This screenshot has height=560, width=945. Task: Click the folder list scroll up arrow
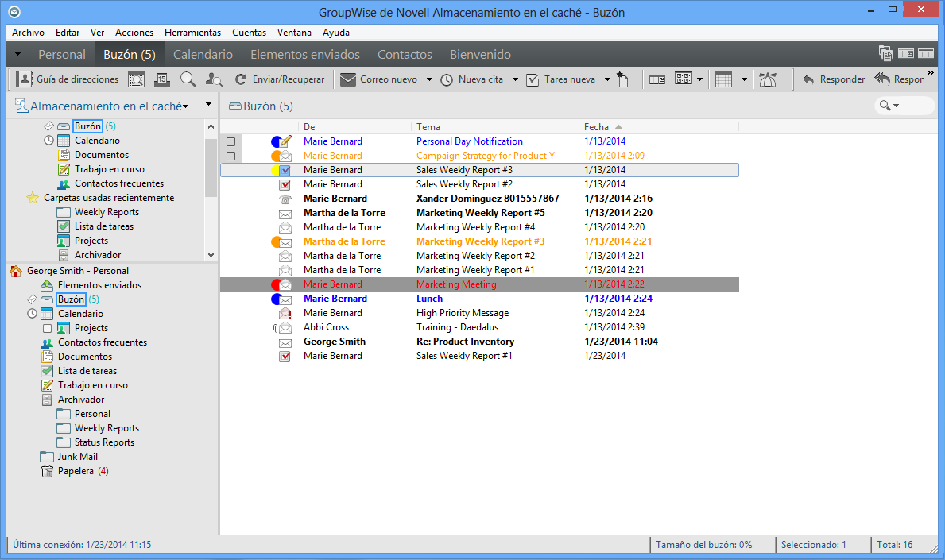211,126
